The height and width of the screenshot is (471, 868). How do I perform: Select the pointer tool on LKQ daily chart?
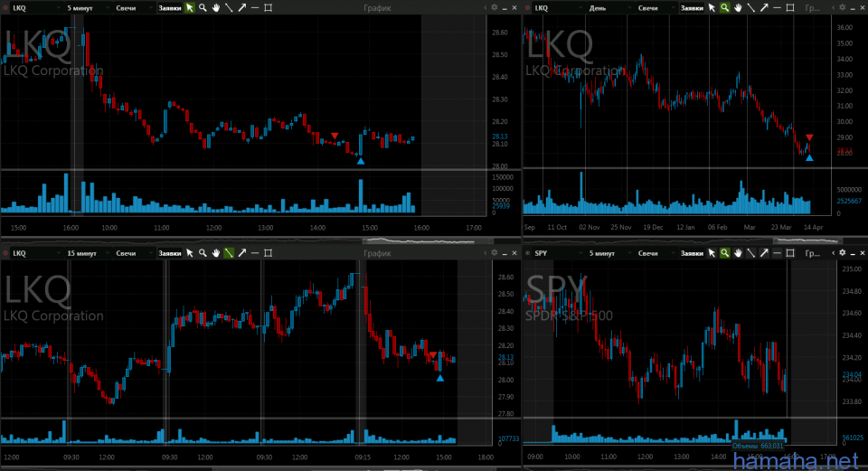(x=712, y=8)
